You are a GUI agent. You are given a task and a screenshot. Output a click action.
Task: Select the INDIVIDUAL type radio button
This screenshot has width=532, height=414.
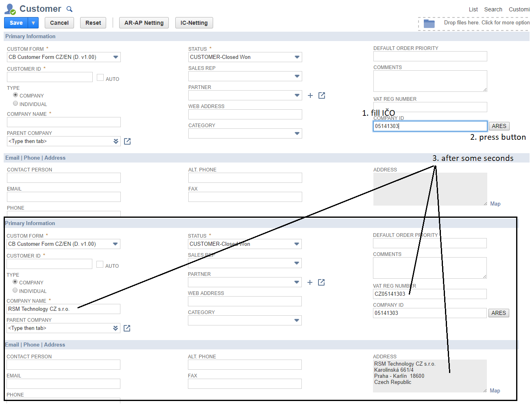[x=15, y=104]
